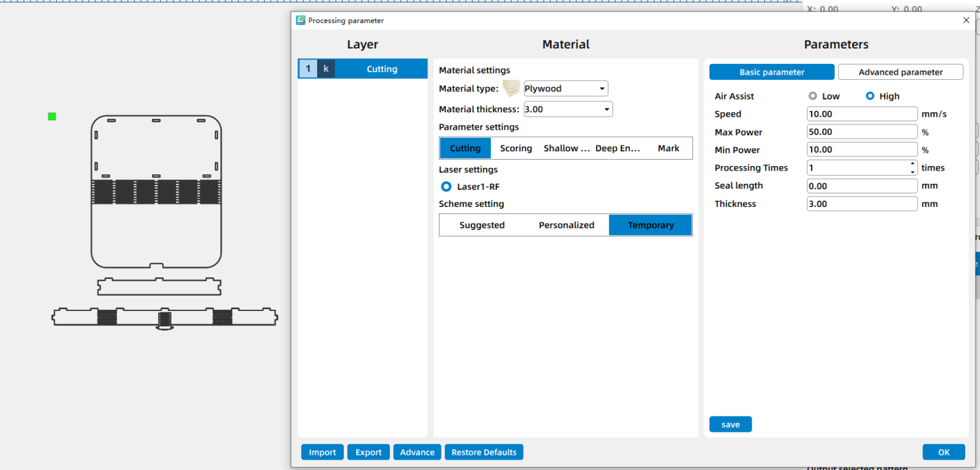
Task: Set Air Assist to Low
Action: point(813,96)
